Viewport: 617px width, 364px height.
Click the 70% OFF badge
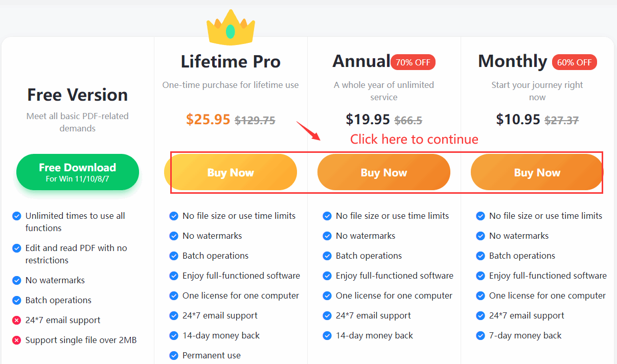[413, 63]
